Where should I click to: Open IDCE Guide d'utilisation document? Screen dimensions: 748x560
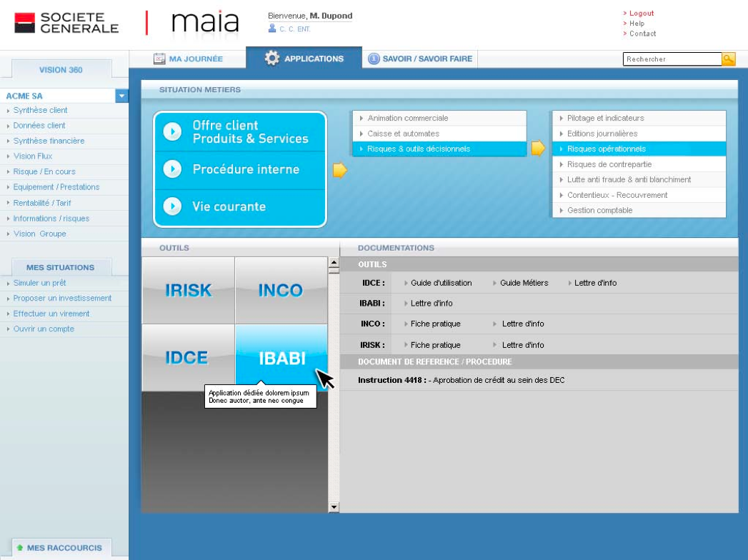(x=441, y=283)
